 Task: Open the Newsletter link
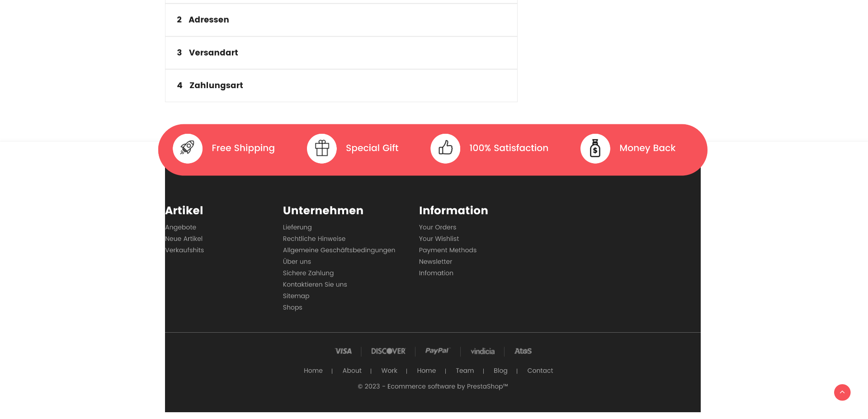[435, 262]
